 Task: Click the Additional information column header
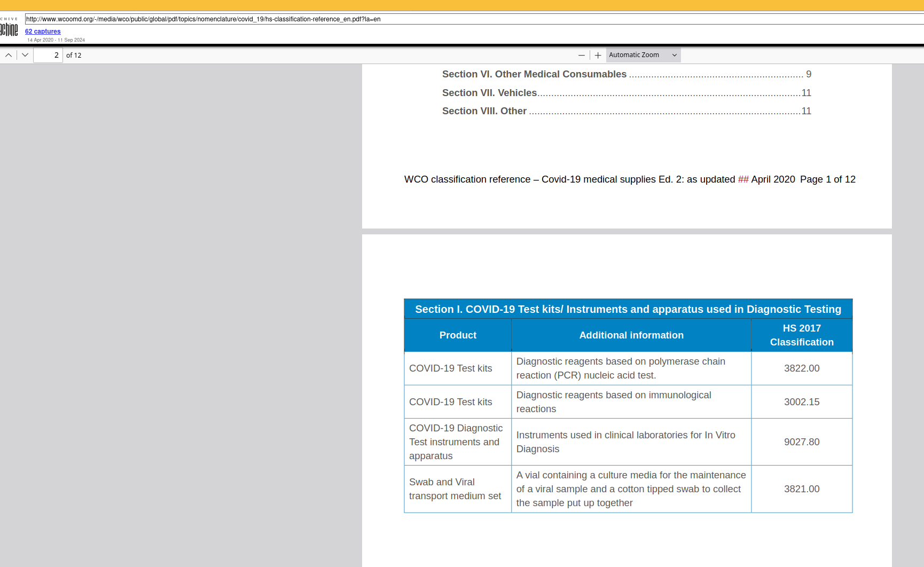coord(631,335)
